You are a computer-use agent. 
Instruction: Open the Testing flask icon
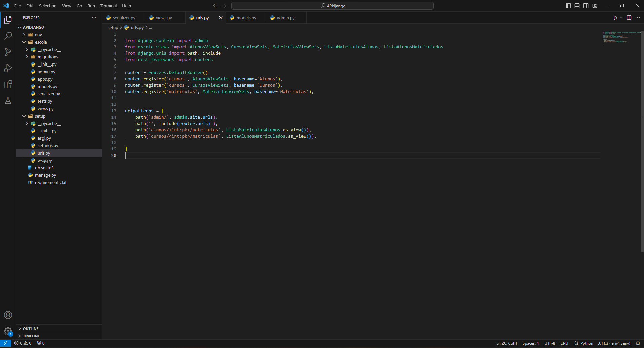pyautogui.click(x=8, y=100)
